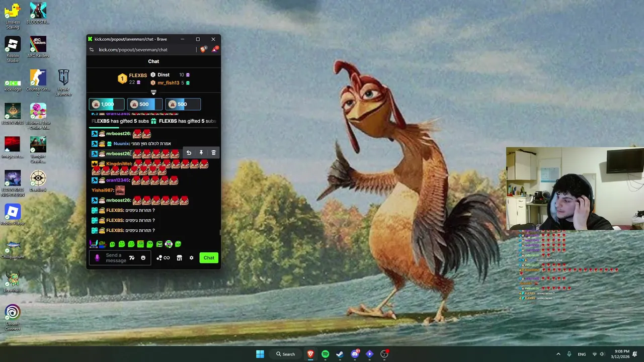Open OBS Studio from the taskbar
The height and width of the screenshot is (362, 644).
384,354
